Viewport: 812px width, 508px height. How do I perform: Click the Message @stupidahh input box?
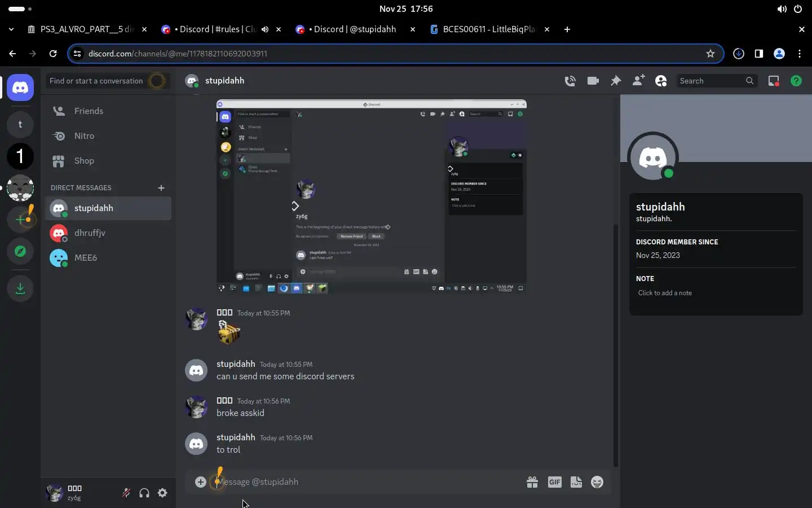367,482
